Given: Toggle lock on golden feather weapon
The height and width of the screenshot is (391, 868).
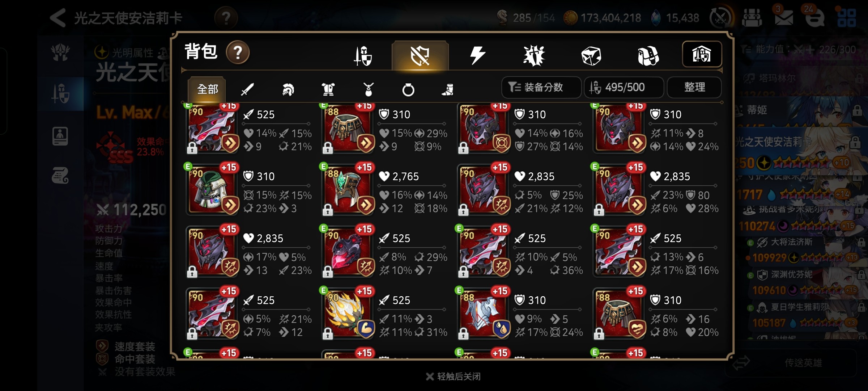Looking at the screenshot, I should [x=328, y=333].
